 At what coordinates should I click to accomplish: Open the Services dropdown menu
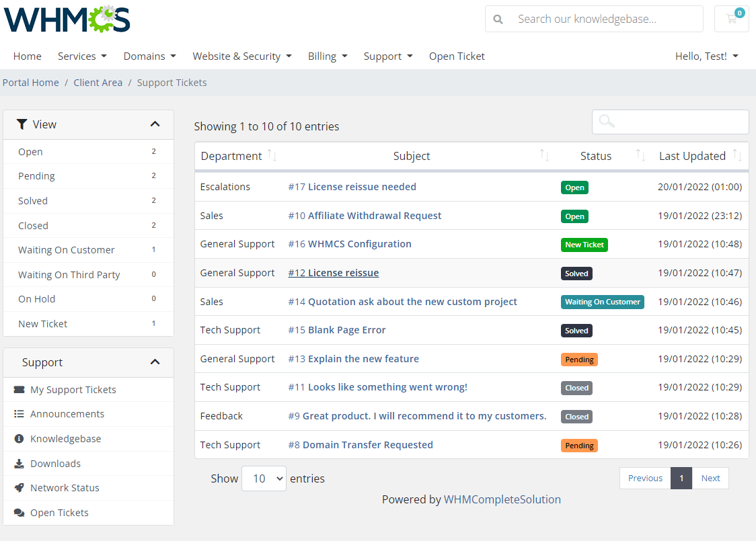[x=82, y=56]
